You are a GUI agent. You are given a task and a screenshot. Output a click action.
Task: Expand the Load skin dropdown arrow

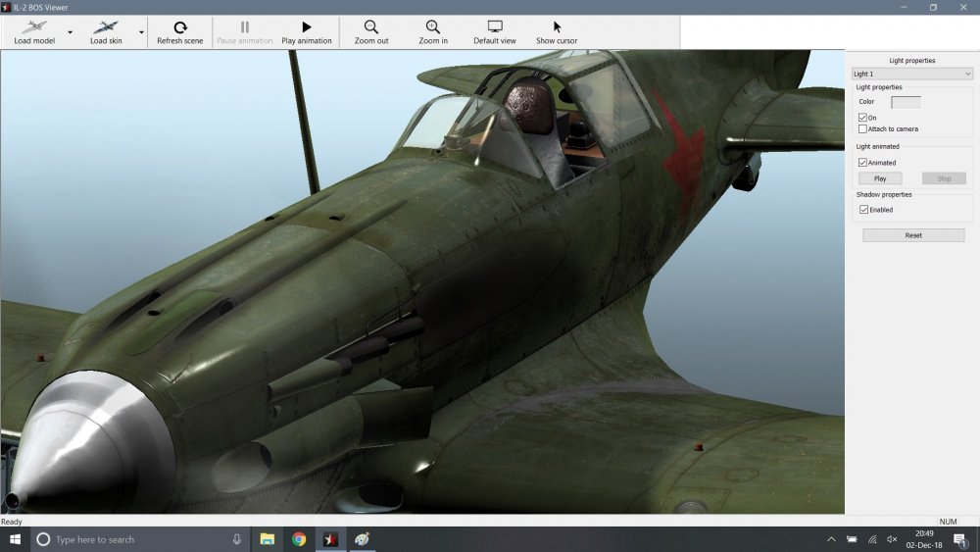tap(141, 31)
